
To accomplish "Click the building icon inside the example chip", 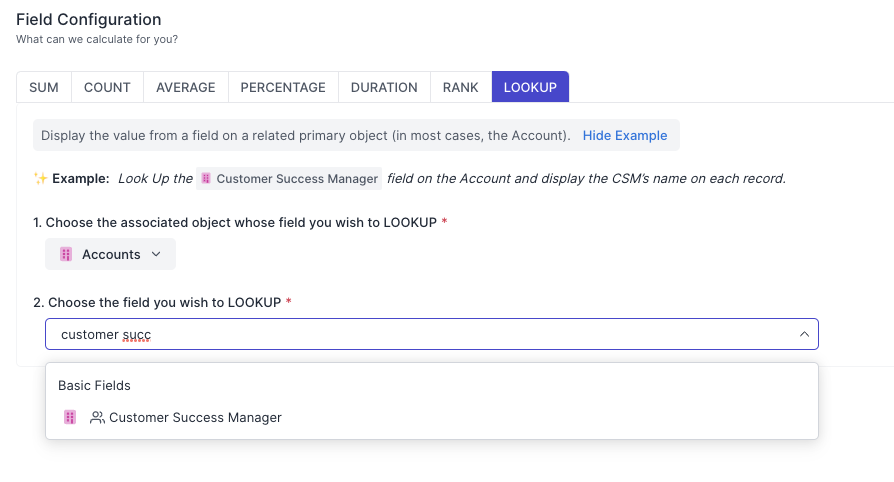I will (x=206, y=178).
